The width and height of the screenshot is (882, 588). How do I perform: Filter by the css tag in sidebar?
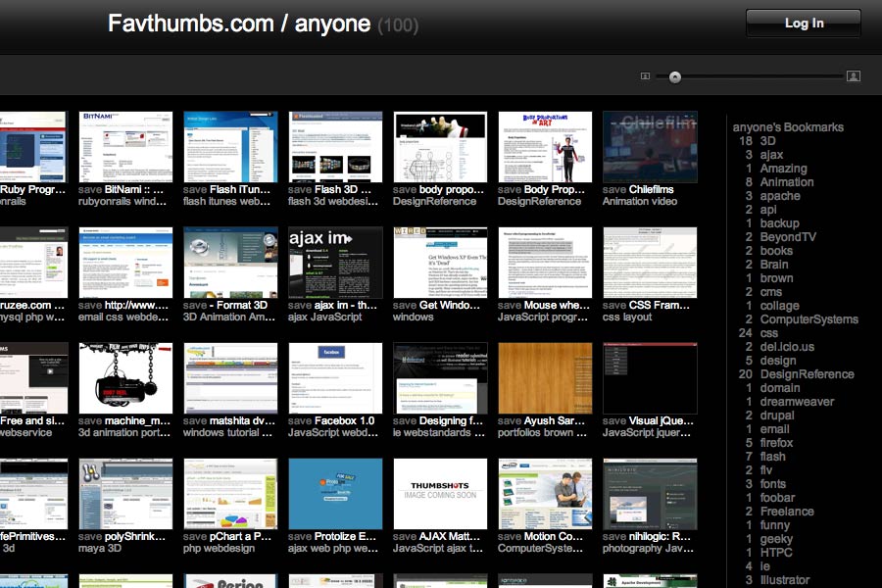click(x=769, y=333)
